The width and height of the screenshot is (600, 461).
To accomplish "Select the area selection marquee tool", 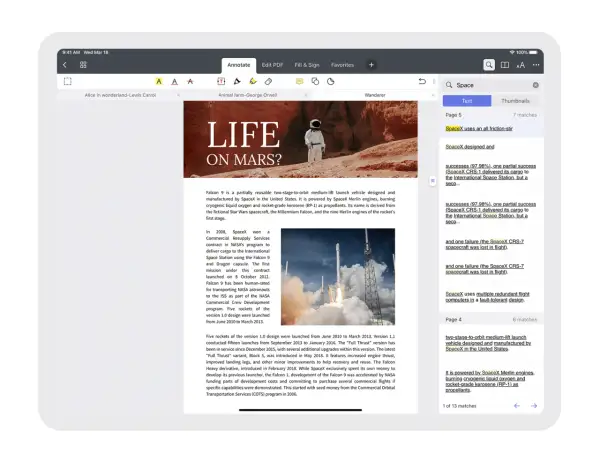I will (x=68, y=81).
